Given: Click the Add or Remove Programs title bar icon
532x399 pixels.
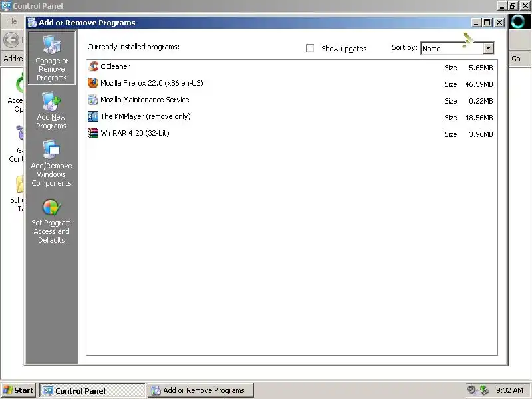Looking at the screenshot, I should click(32, 23).
